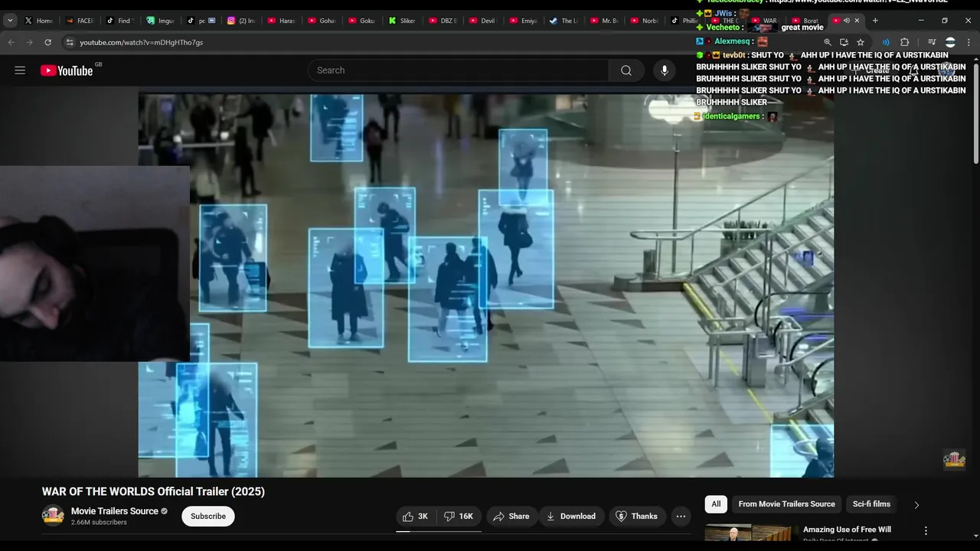
Task: Select the Sci-fi films chip
Action: 871,504
